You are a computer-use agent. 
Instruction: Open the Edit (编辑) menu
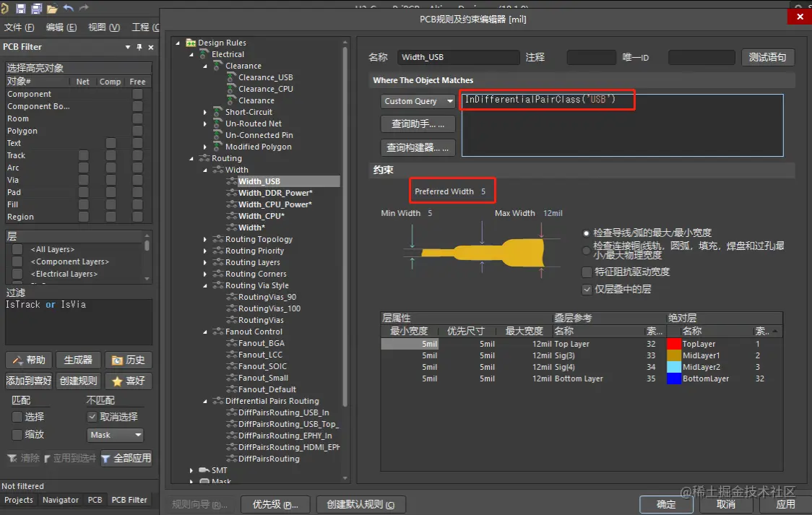(x=61, y=27)
